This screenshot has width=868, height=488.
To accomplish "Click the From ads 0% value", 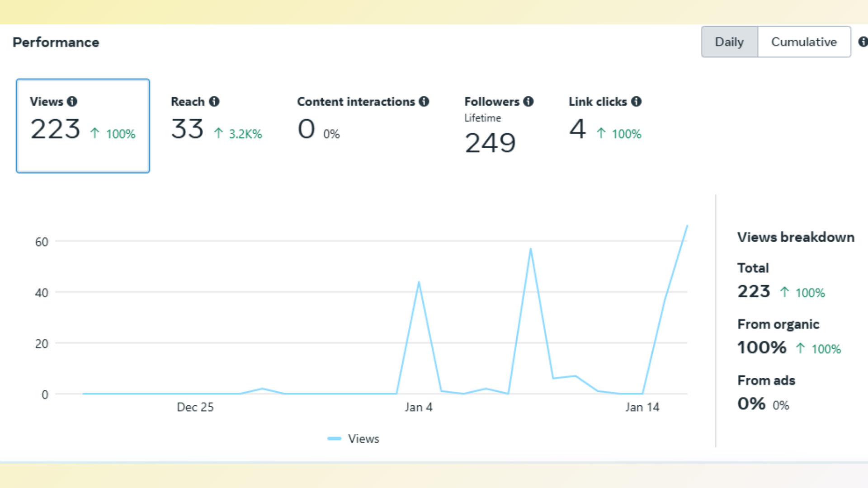I will click(751, 404).
